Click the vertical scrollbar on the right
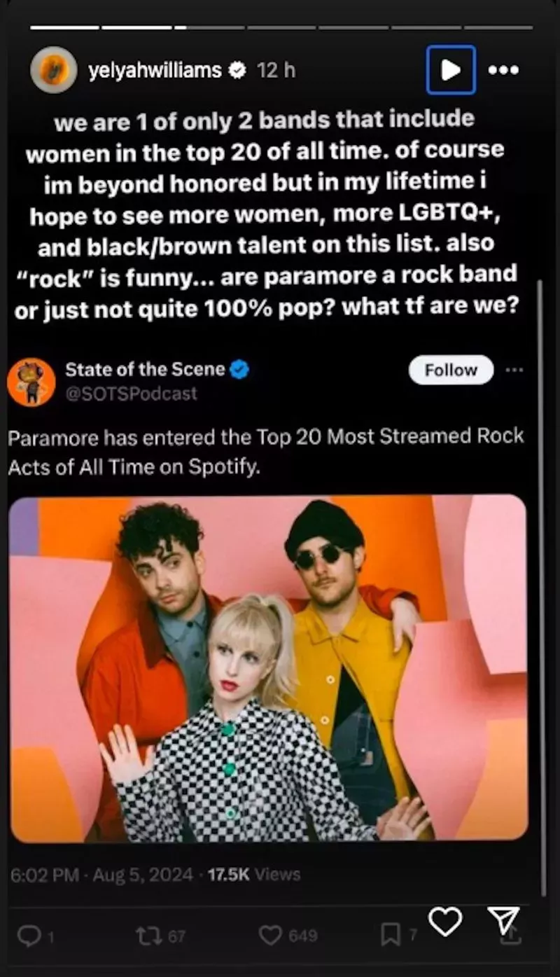Image resolution: width=560 pixels, height=977 pixels. (540, 588)
